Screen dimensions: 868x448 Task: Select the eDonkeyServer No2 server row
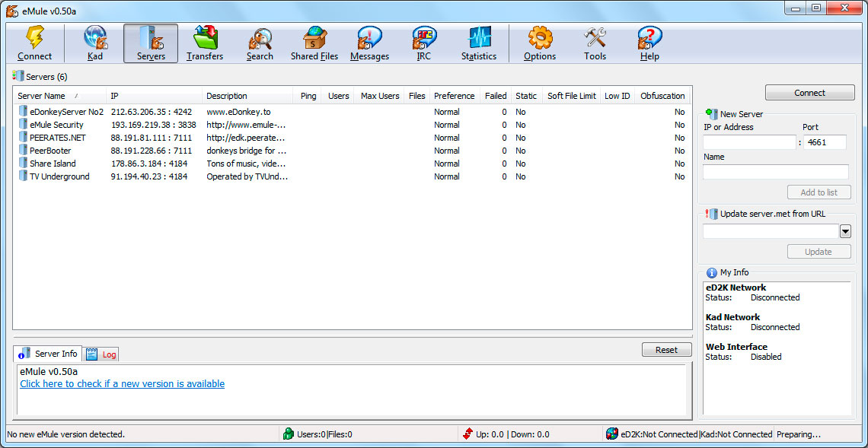pyautogui.click(x=352, y=112)
